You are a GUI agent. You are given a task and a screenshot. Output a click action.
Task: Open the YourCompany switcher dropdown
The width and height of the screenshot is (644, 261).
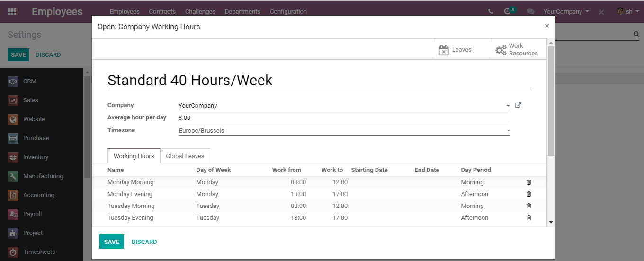(566, 11)
